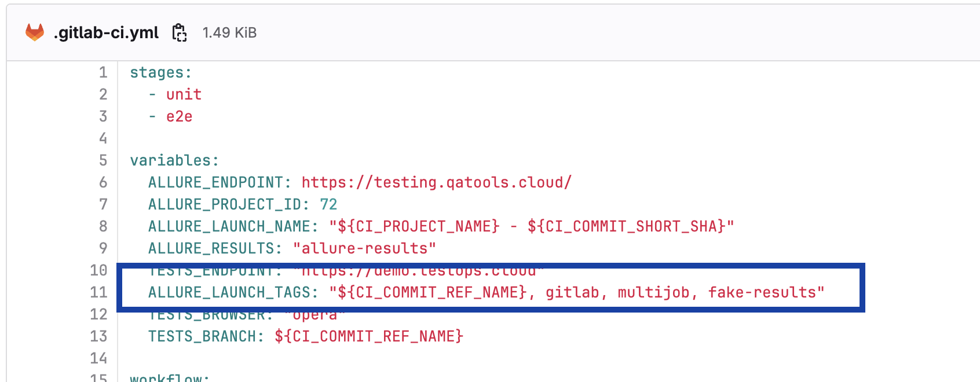Click the 1.49 KiB file size label

click(x=229, y=32)
